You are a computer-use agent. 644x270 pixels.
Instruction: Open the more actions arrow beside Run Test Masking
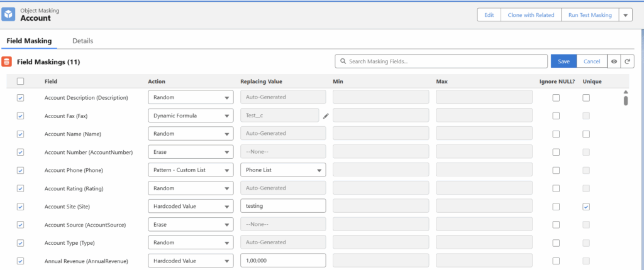[x=625, y=15]
